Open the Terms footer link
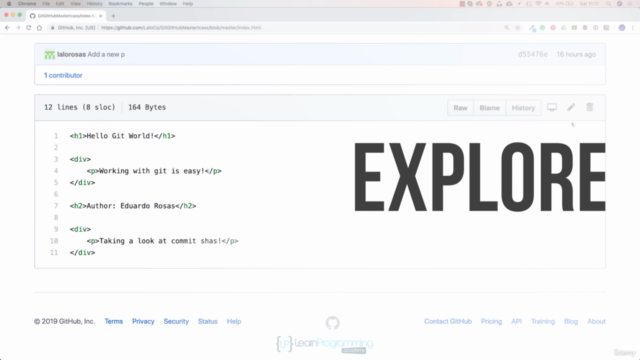640x360 pixels. (x=113, y=321)
